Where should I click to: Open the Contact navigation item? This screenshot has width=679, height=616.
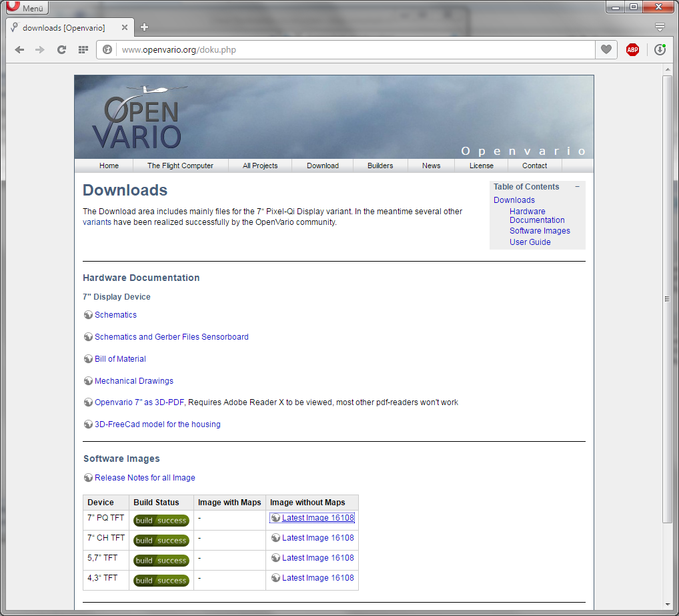pos(534,166)
